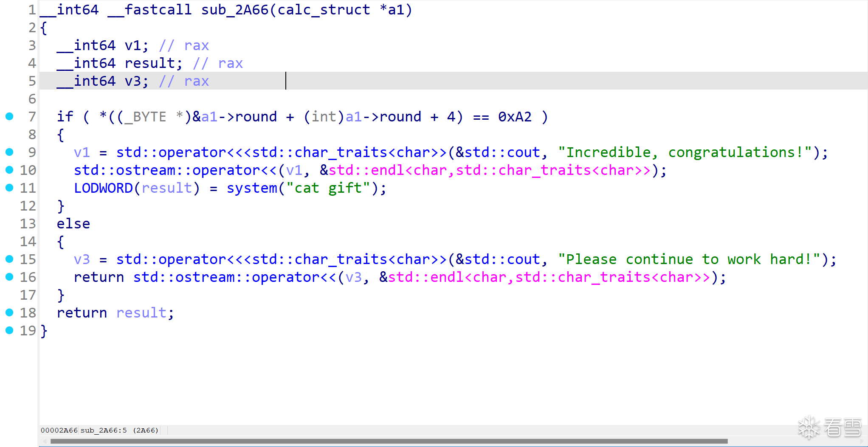Toggle breakpoint dot on line 18
The width and height of the screenshot is (868, 447).
pyautogui.click(x=9, y=312)
